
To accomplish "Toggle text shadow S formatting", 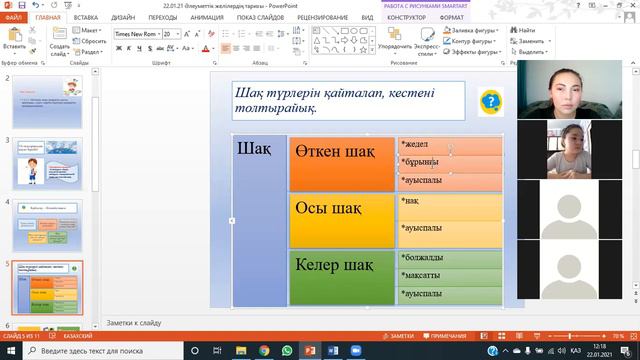I will pos(150,49).
